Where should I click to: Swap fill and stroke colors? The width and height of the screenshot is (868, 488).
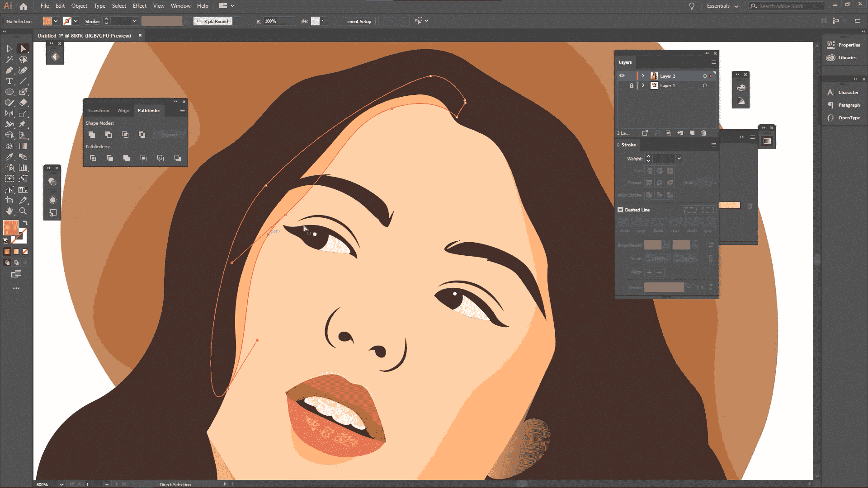pyautogui.click(x=25, y=223)
